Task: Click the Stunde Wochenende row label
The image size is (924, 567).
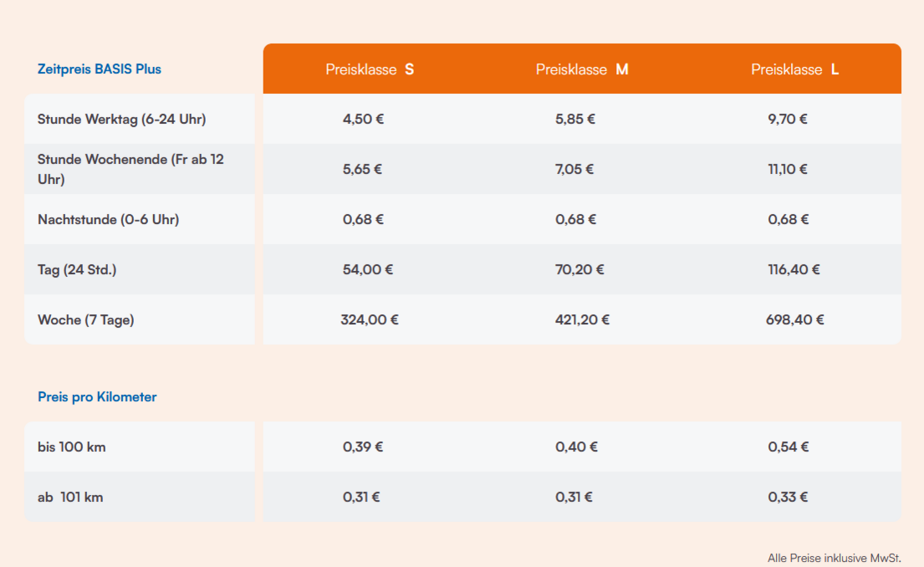Action: click(x=130, y=169)
